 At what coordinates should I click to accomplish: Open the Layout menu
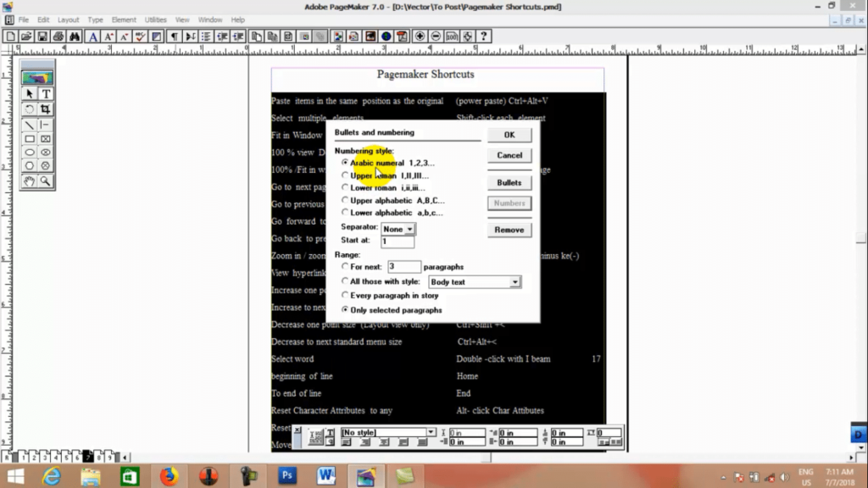69,20
